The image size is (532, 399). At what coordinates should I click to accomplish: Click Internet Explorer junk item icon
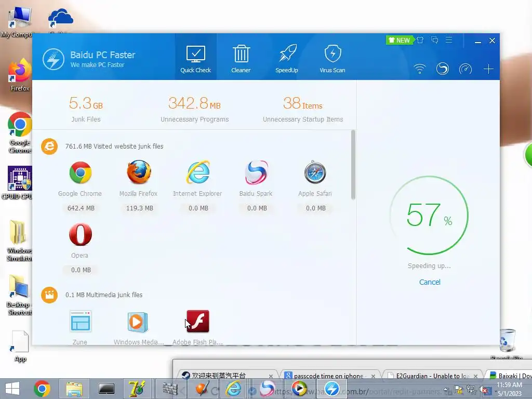click(198, 172)
